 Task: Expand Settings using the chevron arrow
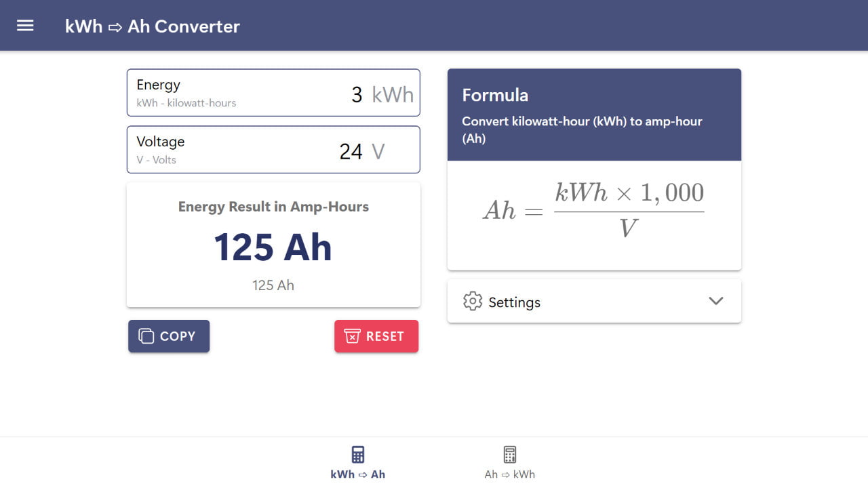(x=715, y=301)
